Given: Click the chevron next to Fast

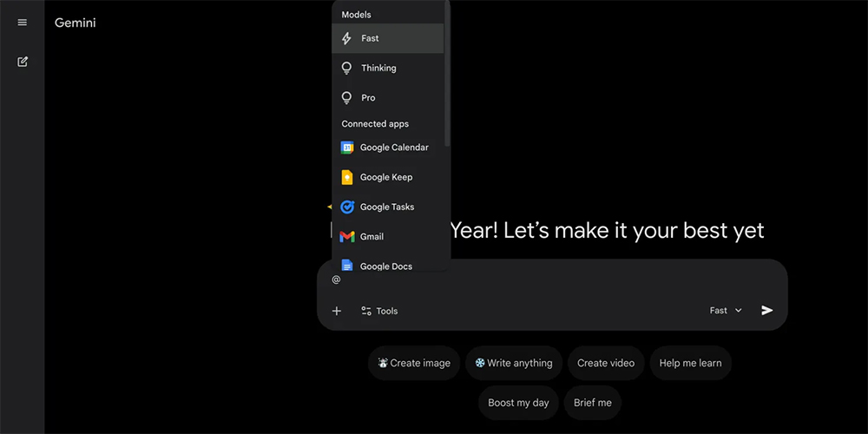Looking at the screenshot, I should click(x=738, y=311).
